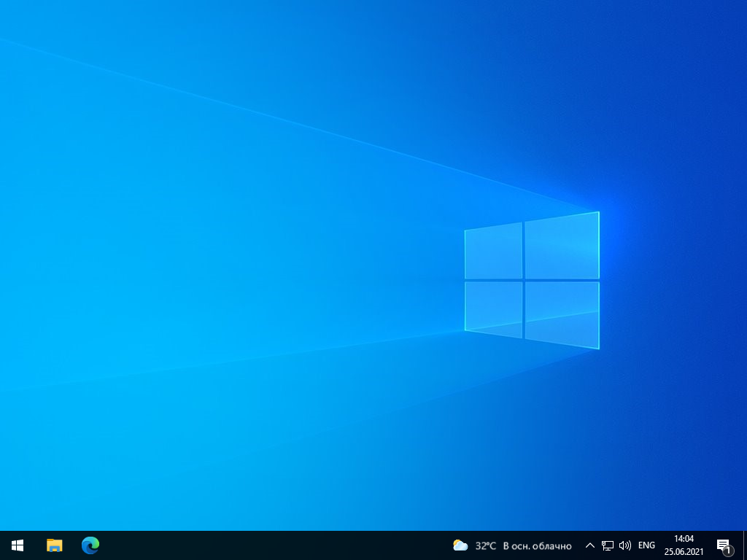Image resolution: width=747 pixels, height=560 pixels.
Task: Open the Action Center notifications icon
Action: pyautogui.click(x=724, y=547)
